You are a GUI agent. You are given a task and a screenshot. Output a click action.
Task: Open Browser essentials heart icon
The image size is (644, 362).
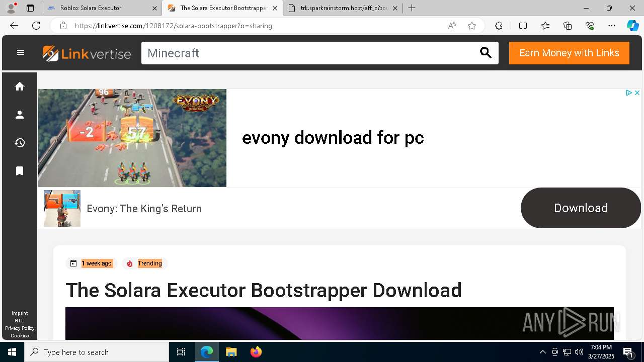tap(590, 26)
